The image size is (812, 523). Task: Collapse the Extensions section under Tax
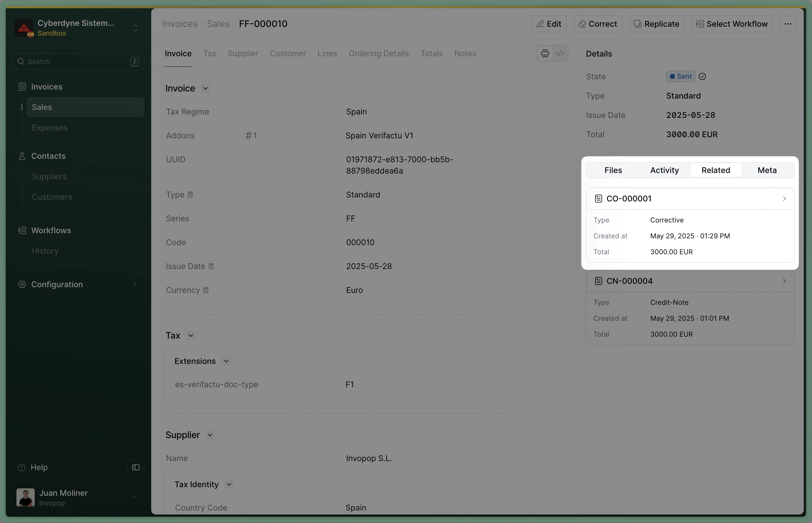226,361
